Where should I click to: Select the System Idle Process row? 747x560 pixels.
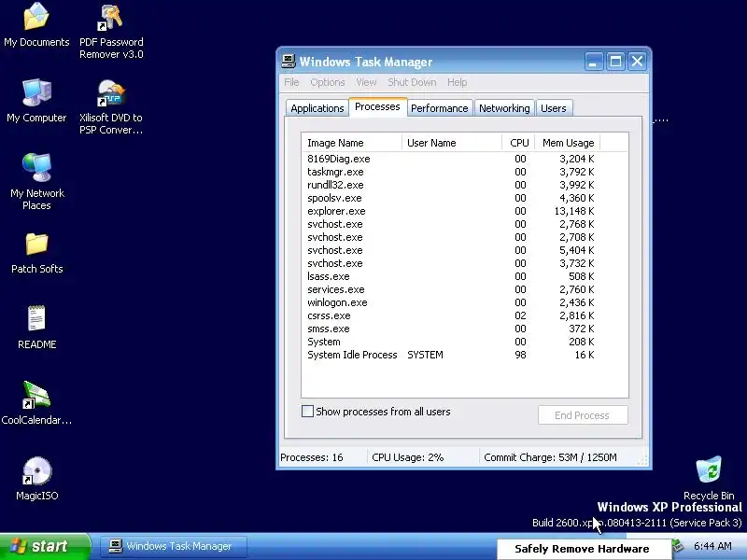(x=451, y=356)
